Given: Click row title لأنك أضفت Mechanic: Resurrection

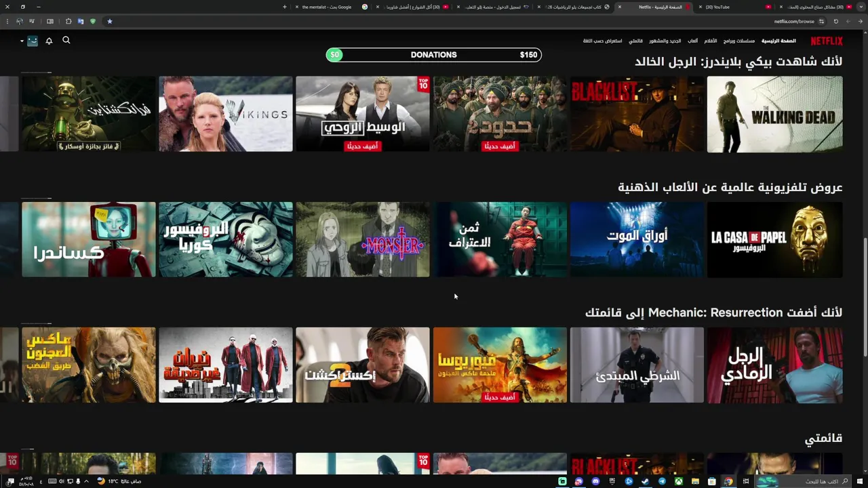Looking at the screenshot, I should [713, 312].
